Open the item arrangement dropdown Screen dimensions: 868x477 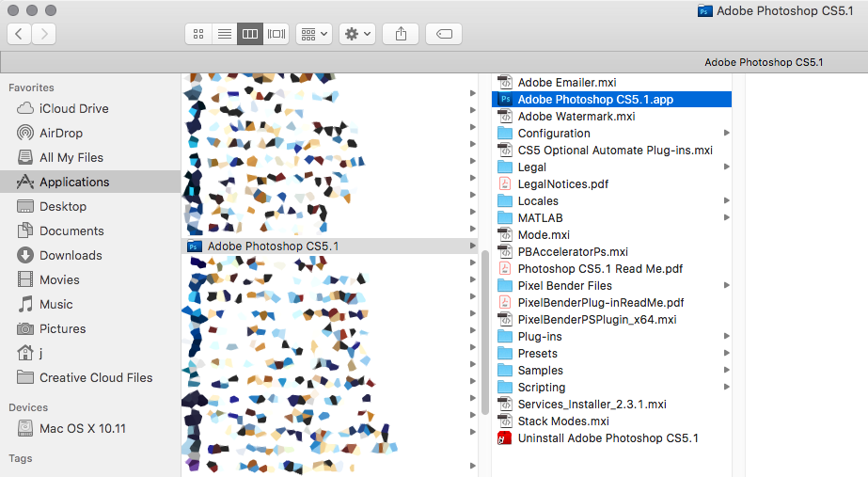[x=314, y=34]
